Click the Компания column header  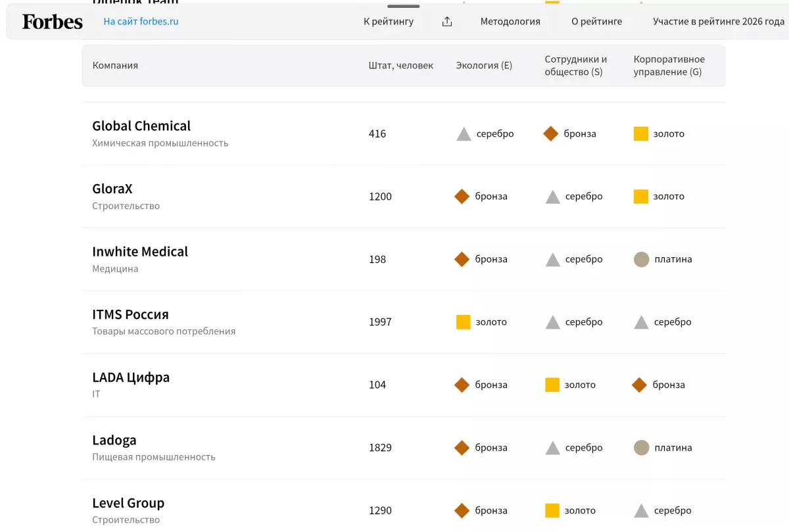tap(116, 65)
